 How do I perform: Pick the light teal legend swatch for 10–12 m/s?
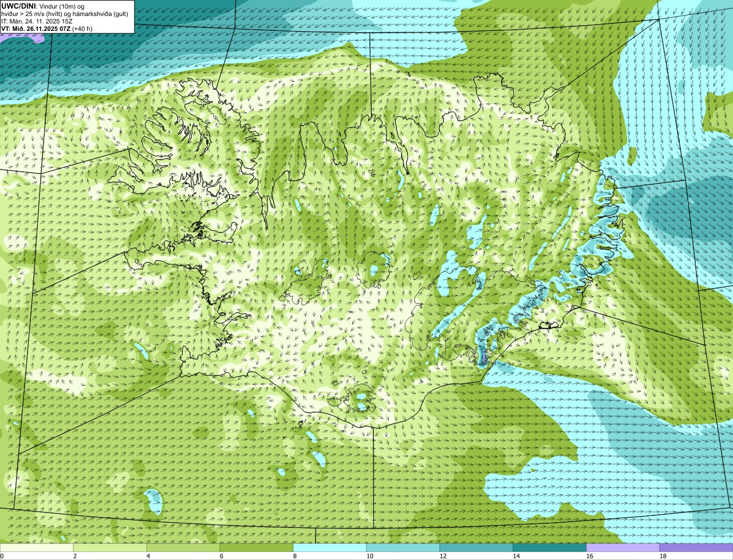[x=403, y=547]
